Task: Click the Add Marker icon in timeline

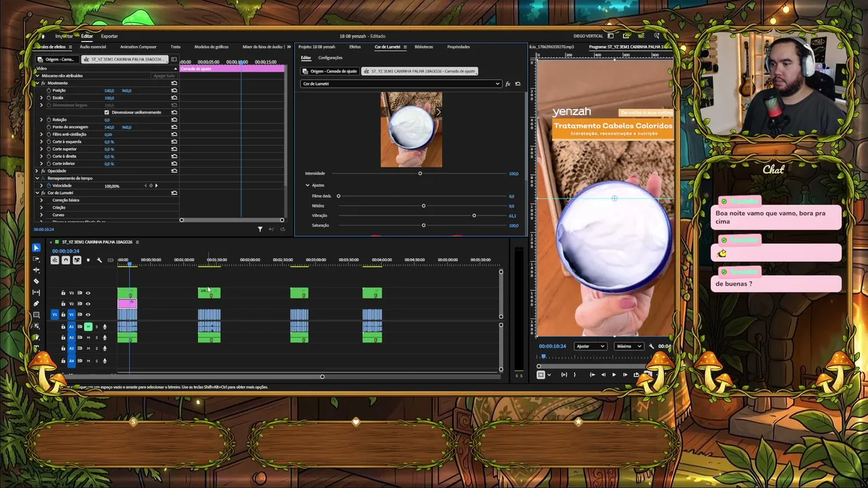Action: click(x=87, y=260)
